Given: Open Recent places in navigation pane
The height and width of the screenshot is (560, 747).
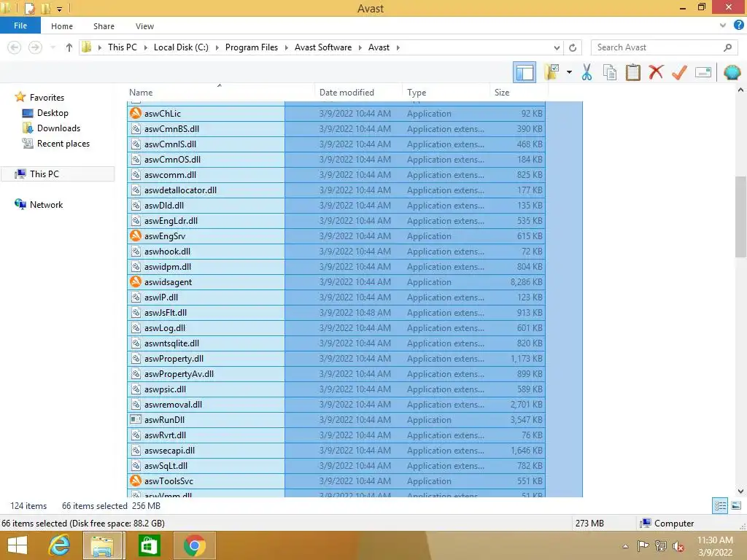Looking at the screenshot, I should click(63, 144).
